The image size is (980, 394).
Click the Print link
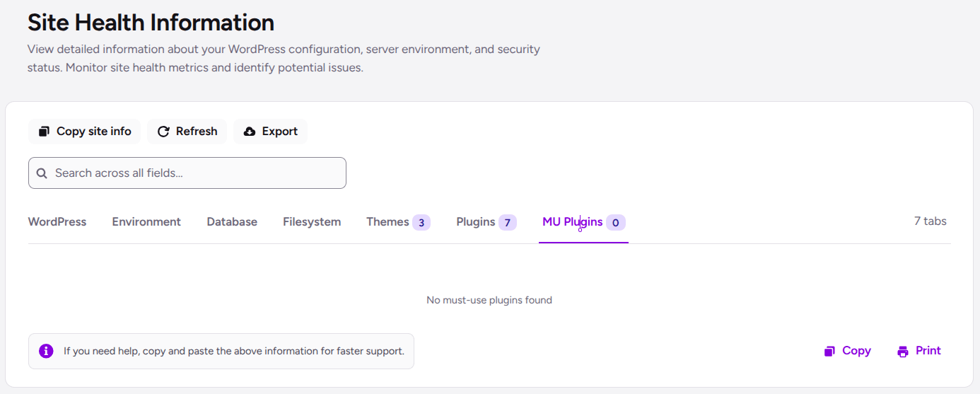[x=919, y=351]
